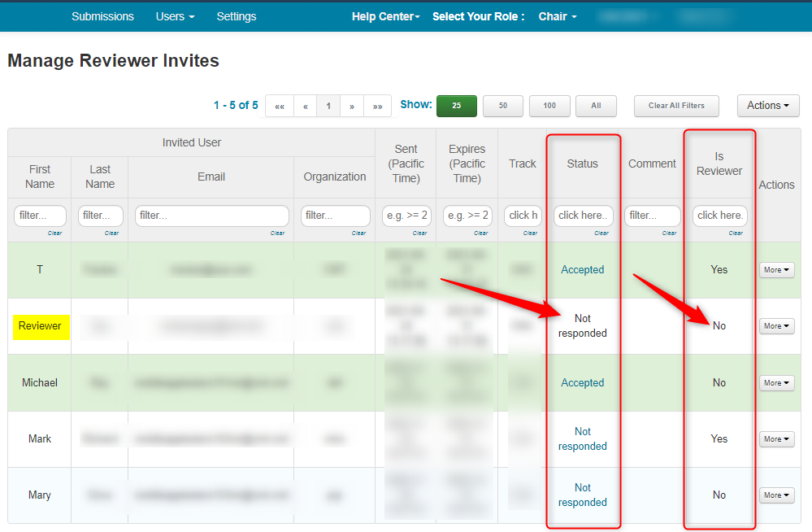This screenshot has width=812, height=532.
Task: Focus the Expires time filter field
Action: pos(467,216)
